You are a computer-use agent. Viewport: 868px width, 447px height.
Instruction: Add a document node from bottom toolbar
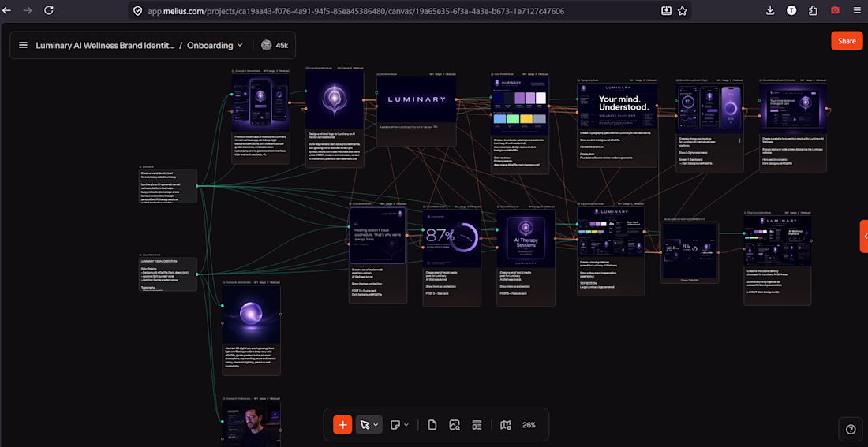(432, 425)
